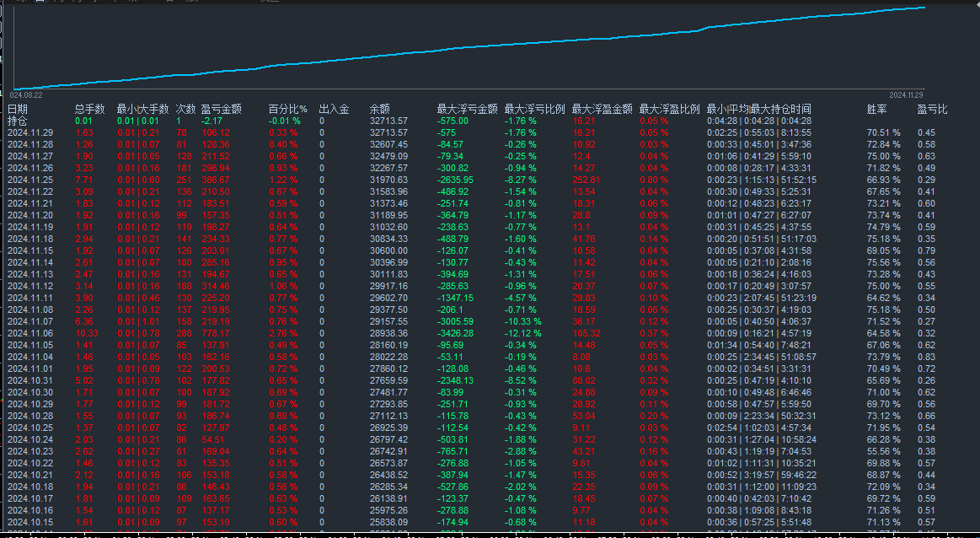The image size is (980, 538).
Task: Click the profit amount 54.51
Action: coord(213,440)
